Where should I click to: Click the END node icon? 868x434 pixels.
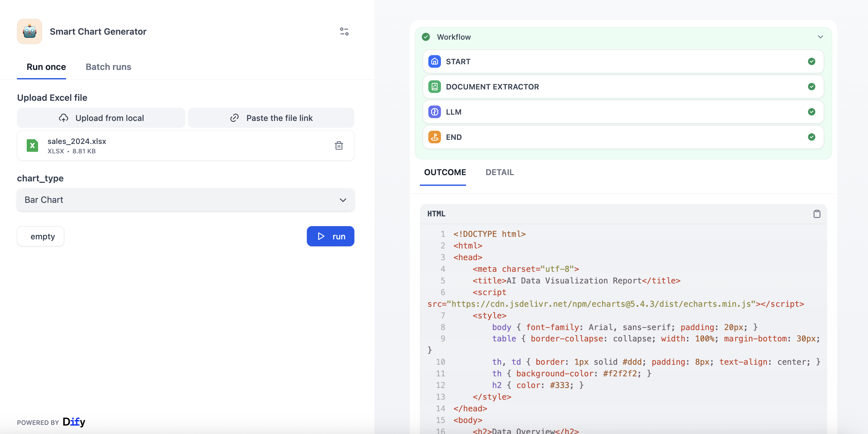(434, 137)
